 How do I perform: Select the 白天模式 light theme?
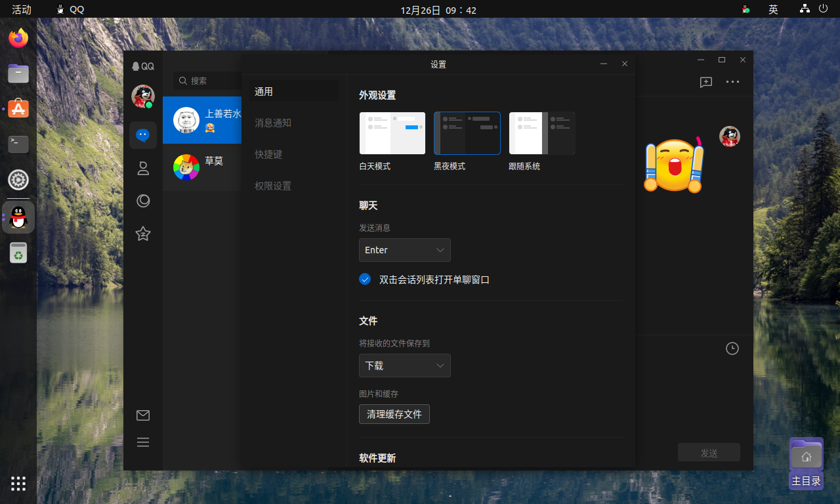click(392, 133)
